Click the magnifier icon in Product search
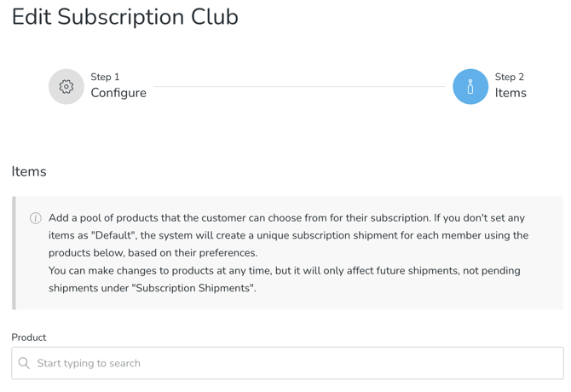 (24, 363)
